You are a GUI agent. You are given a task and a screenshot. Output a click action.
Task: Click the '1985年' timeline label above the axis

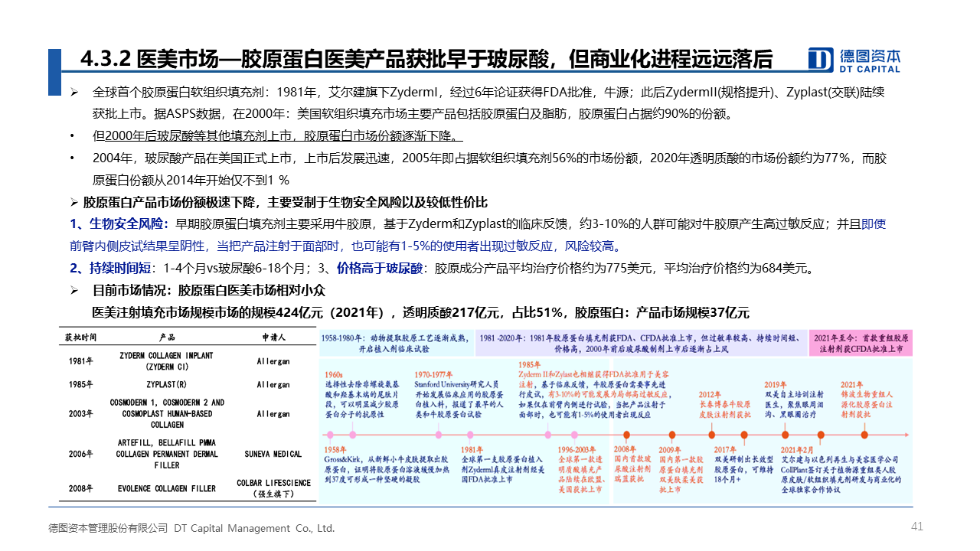coord(530,364)
